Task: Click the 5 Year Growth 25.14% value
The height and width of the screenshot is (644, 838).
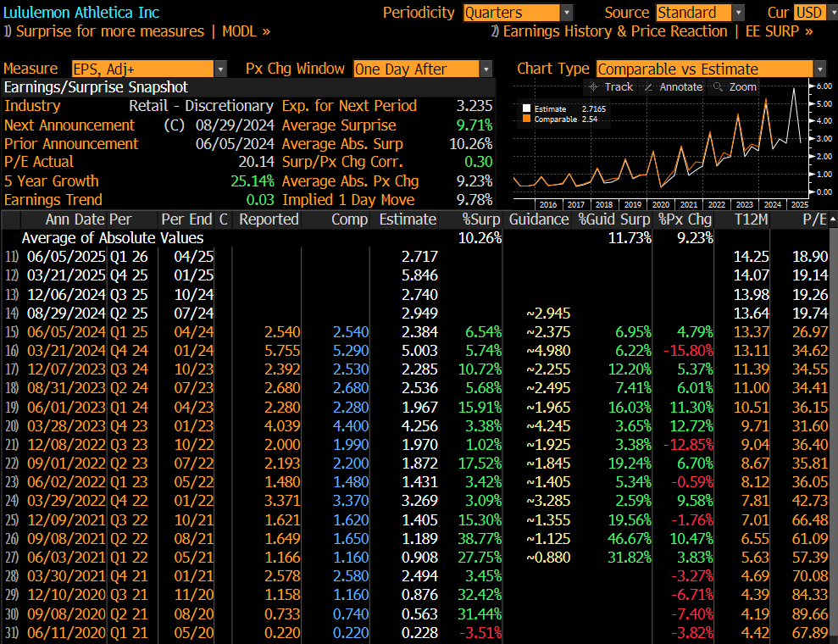Action: [253, 181]
